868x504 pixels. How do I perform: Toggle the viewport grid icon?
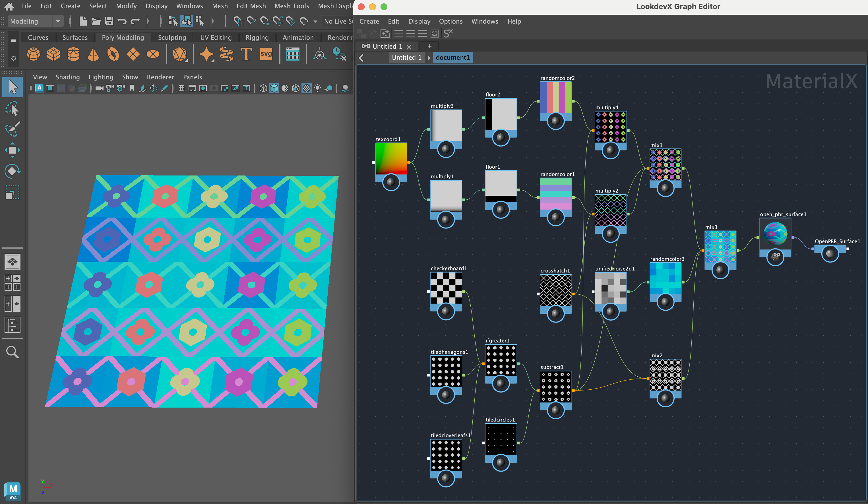(181, 88)
